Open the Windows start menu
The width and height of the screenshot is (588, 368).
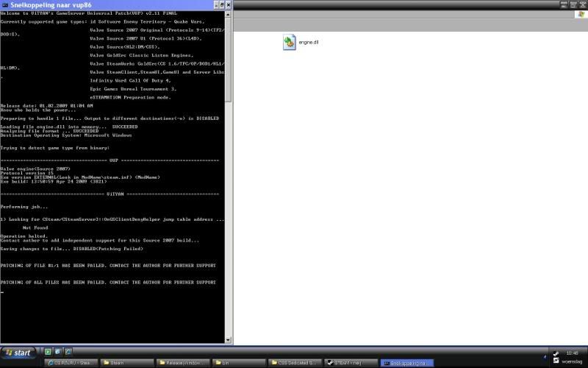click(x=18, y=353)
